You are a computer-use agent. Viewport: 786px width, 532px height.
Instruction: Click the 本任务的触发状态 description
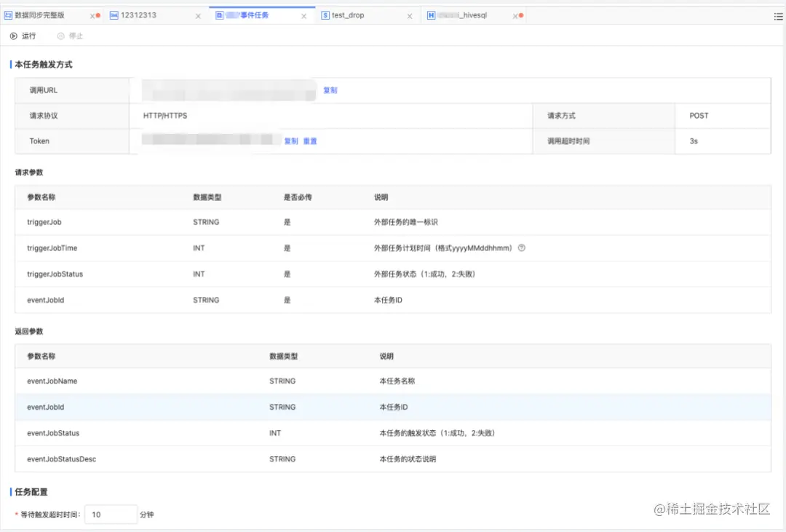pyautogui.click(x=437, y=433)
